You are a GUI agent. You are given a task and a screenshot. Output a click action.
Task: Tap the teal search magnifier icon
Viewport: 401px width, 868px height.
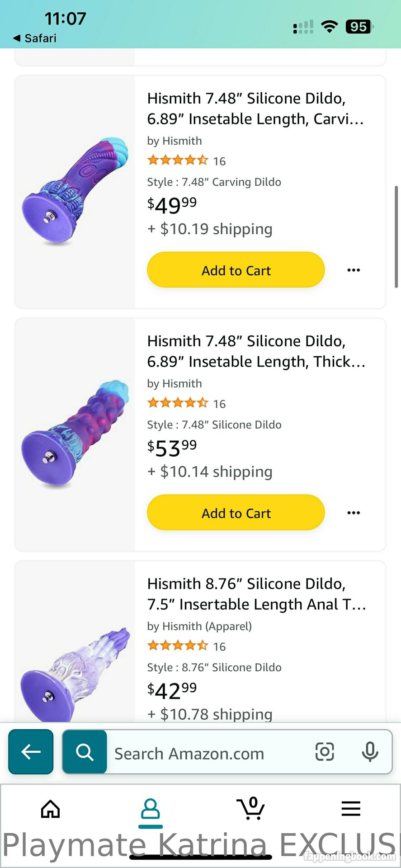click(85, 752)
